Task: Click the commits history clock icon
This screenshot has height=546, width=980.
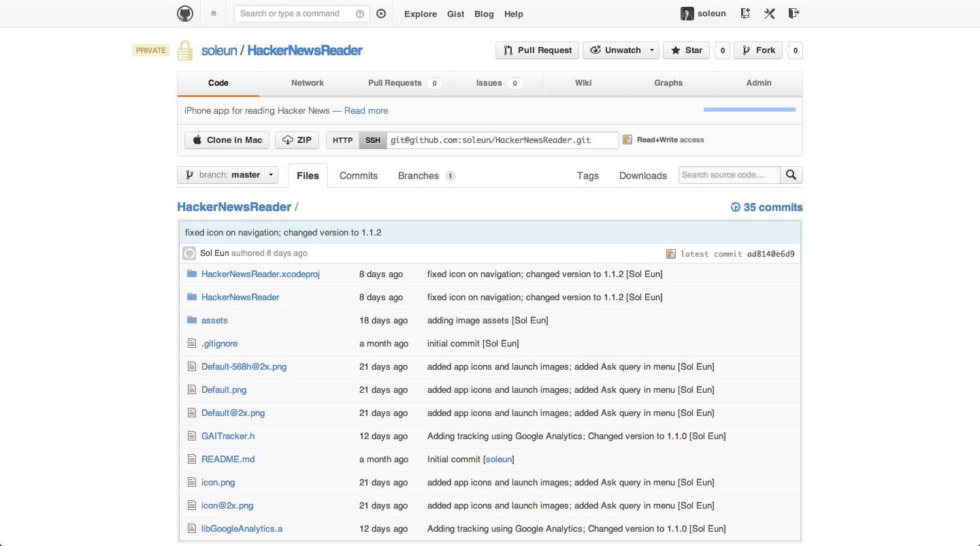Action: tap(735, 207)
